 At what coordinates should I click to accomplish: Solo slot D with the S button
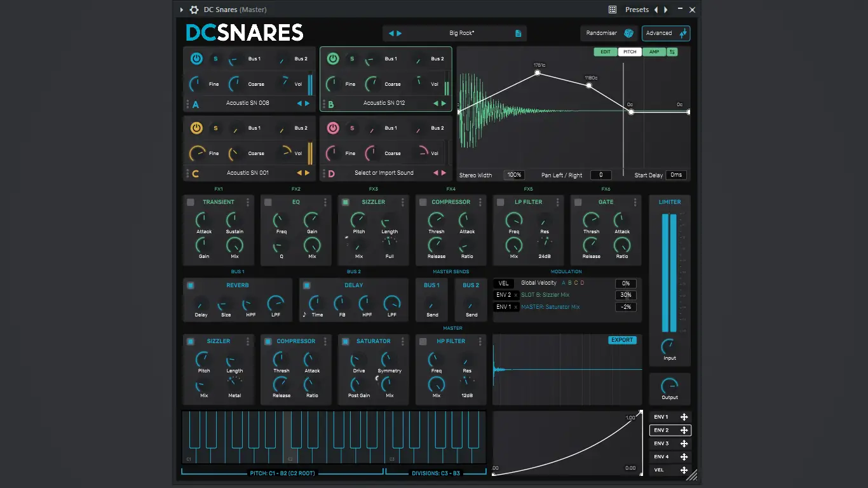(x=352, y=128)
